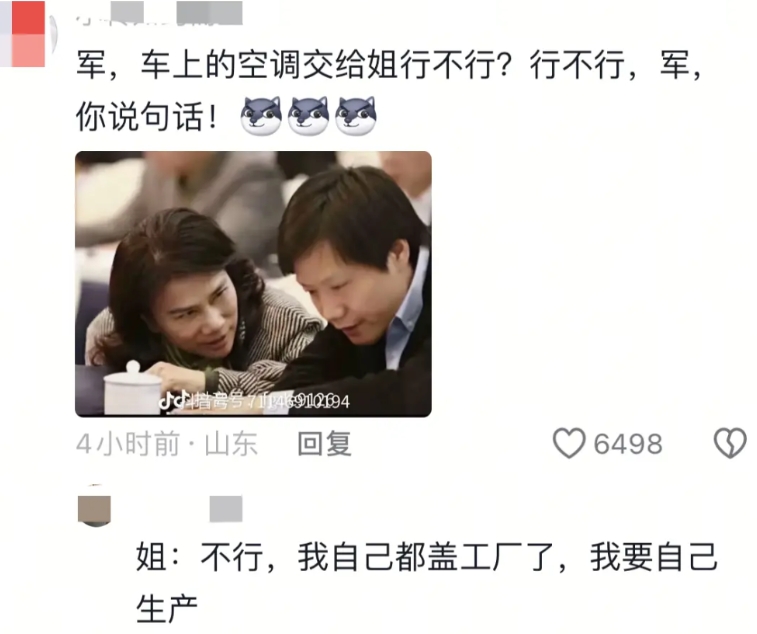Screen dimensions: 757x634
Task: Click the 4小时前 timestamp
Action: tap(128, 444)
